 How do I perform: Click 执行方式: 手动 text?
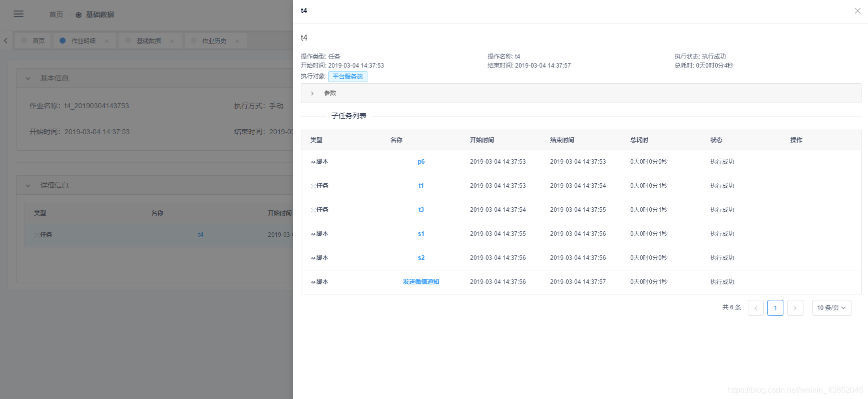pos(259,106)
